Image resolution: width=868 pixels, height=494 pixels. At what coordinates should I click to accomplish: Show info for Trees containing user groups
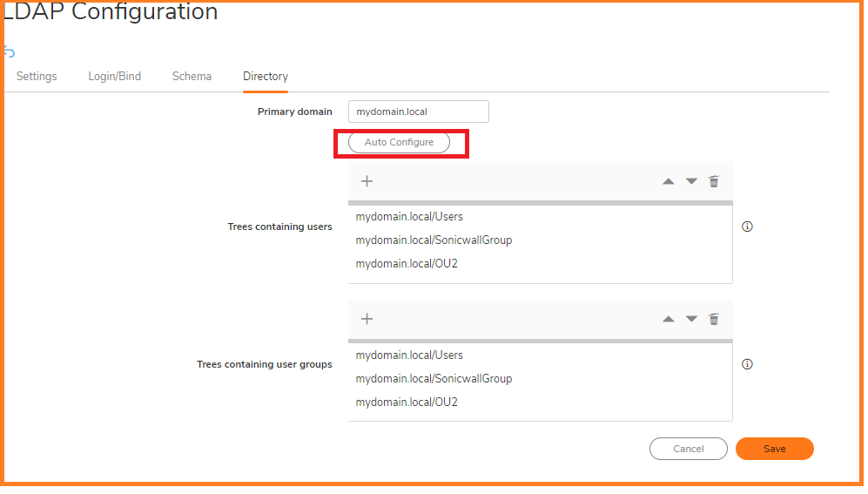tap(747, 364)
